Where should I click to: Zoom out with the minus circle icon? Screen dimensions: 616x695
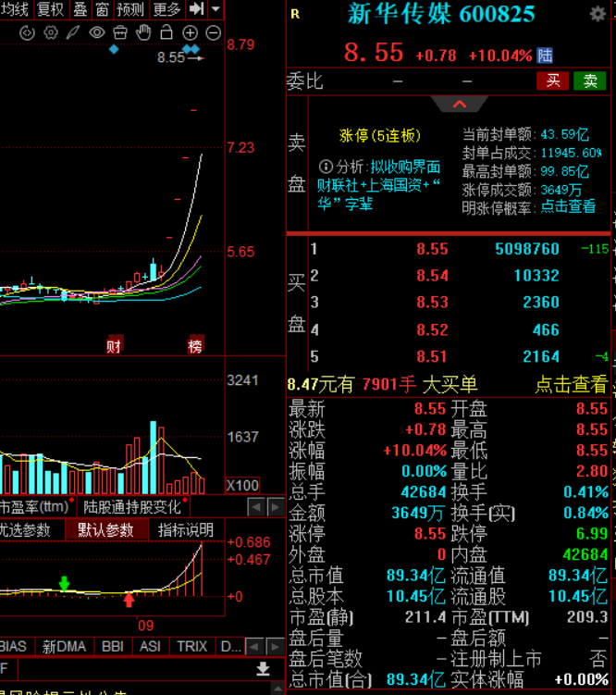[x=213, y=32]
